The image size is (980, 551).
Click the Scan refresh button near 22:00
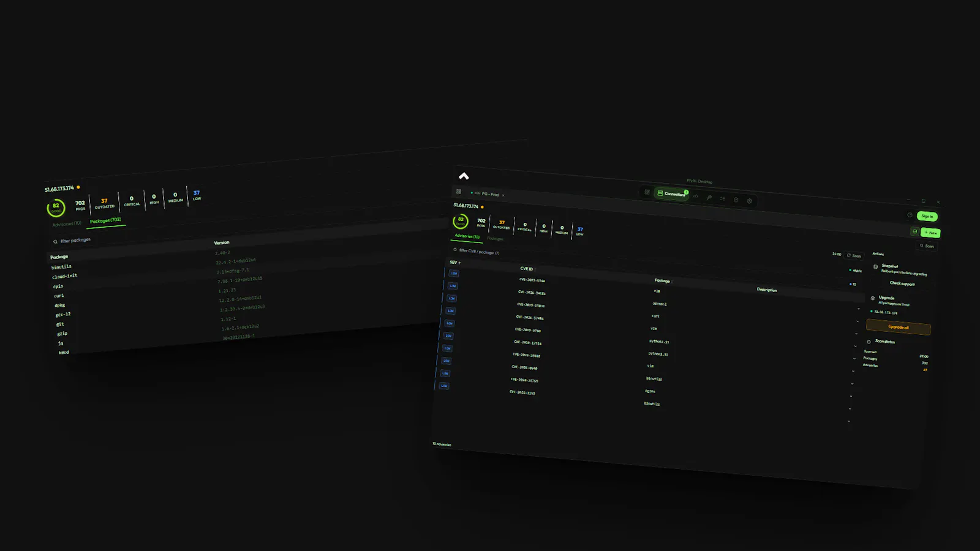[854, 255]
